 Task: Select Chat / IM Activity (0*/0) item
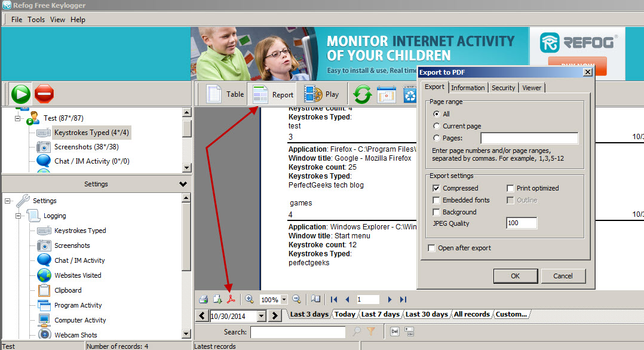coord(91,161)
